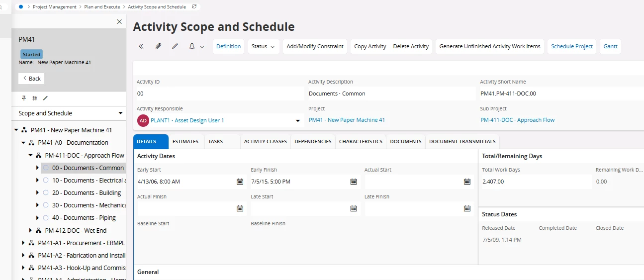Collapse PM41-A0 - Documentation node
The height and width of the screenshot is (280, 644).
pyautogui.click(x=23, y=143)
